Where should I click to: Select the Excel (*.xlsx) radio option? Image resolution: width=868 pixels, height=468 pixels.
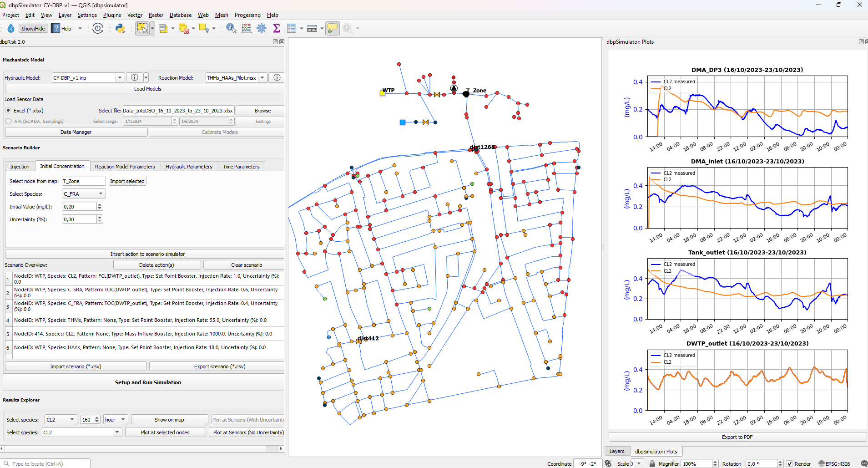8,110
